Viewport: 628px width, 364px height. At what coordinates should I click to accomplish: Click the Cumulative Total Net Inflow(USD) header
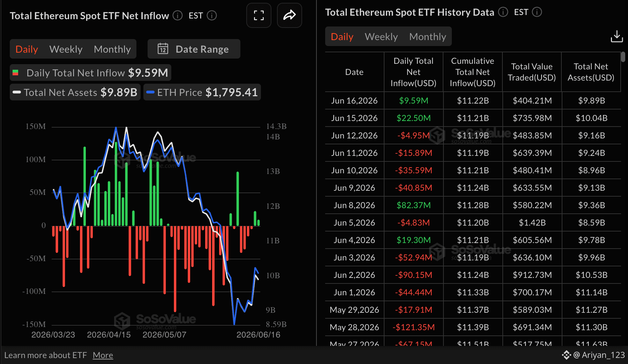[473, 72]
